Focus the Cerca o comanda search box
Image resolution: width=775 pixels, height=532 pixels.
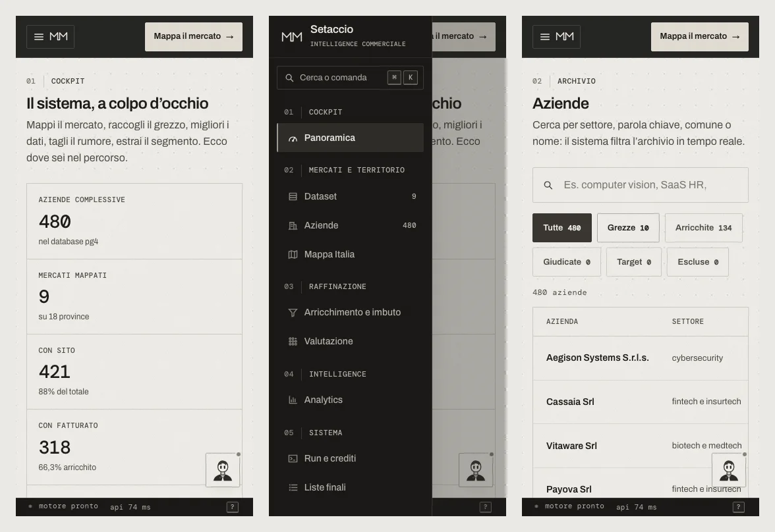coord(351,78)
